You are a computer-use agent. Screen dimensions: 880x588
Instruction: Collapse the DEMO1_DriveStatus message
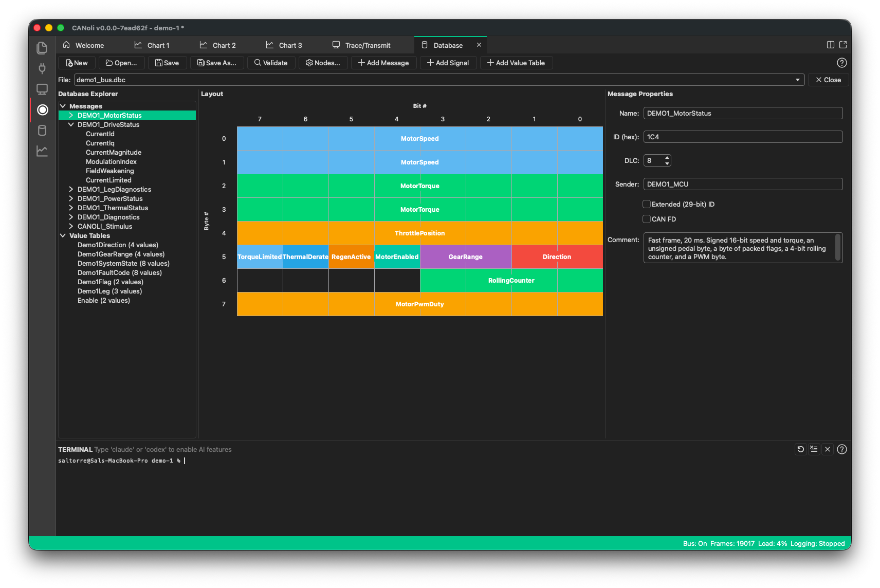71,124
